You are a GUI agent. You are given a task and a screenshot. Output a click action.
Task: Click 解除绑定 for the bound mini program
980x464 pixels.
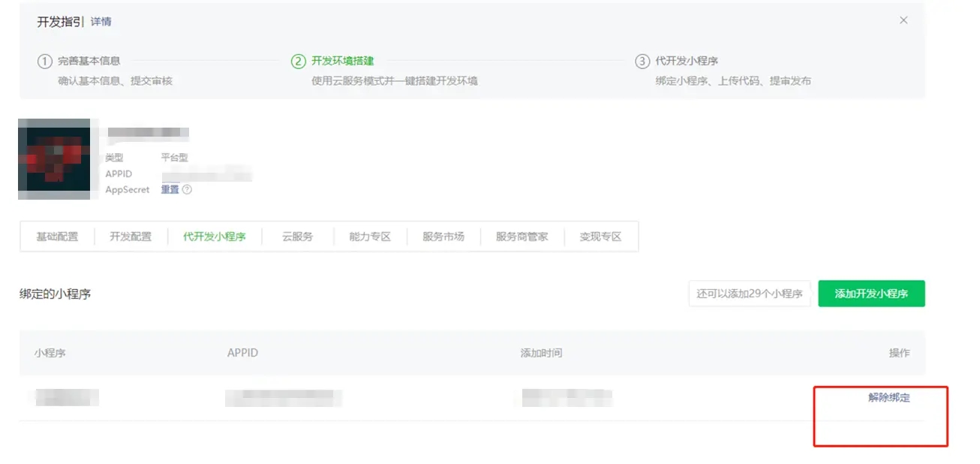889,398
